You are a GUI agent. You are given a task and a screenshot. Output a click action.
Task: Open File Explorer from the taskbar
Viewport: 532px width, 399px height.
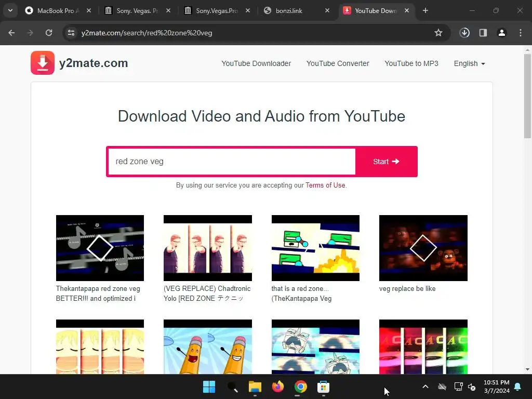click(255, 387)
